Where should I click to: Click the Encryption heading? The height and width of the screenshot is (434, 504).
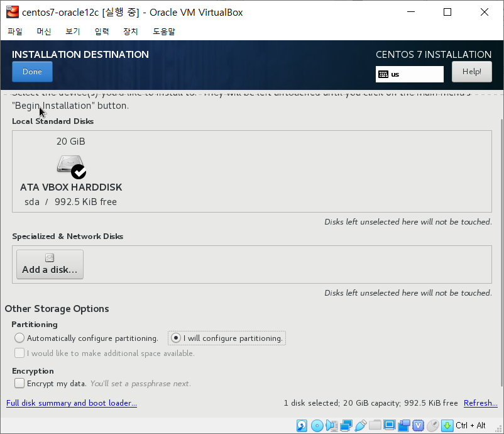click(33, 371)
